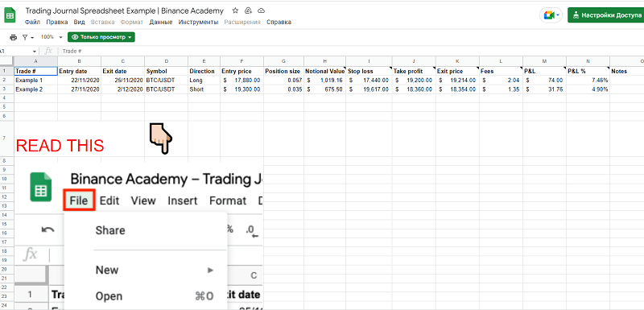
Task: Open the Данные menu
Action: [x=161, y=23]
